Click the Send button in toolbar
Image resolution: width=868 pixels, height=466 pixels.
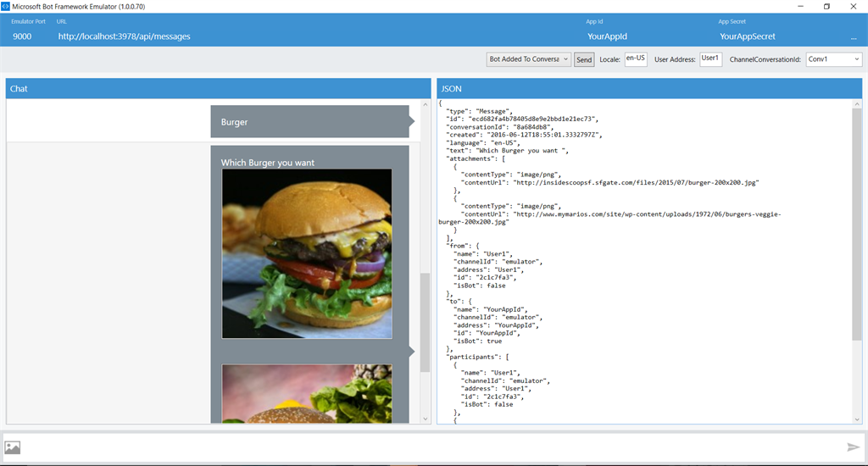pyautogui.click(x=584, y=60)
